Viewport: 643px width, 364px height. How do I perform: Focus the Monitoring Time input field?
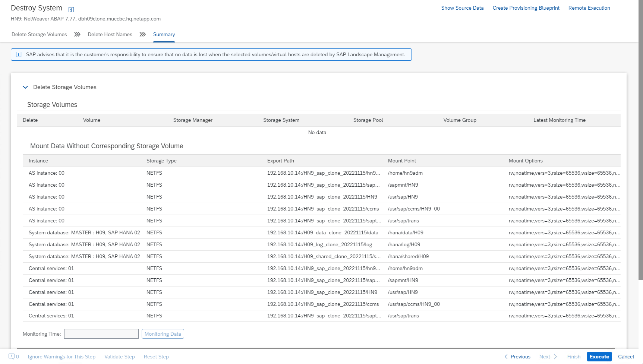click(101, 334)
